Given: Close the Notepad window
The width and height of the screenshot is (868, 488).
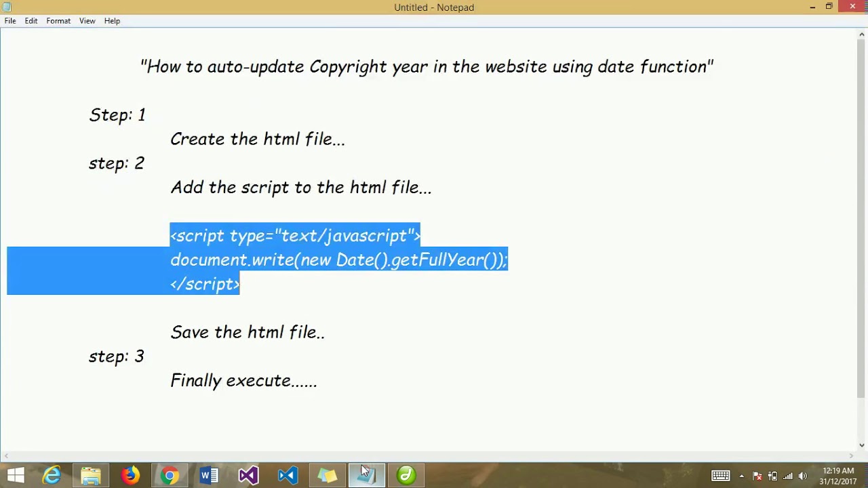Looking at the screenshot, I should [x=852, y=7].
